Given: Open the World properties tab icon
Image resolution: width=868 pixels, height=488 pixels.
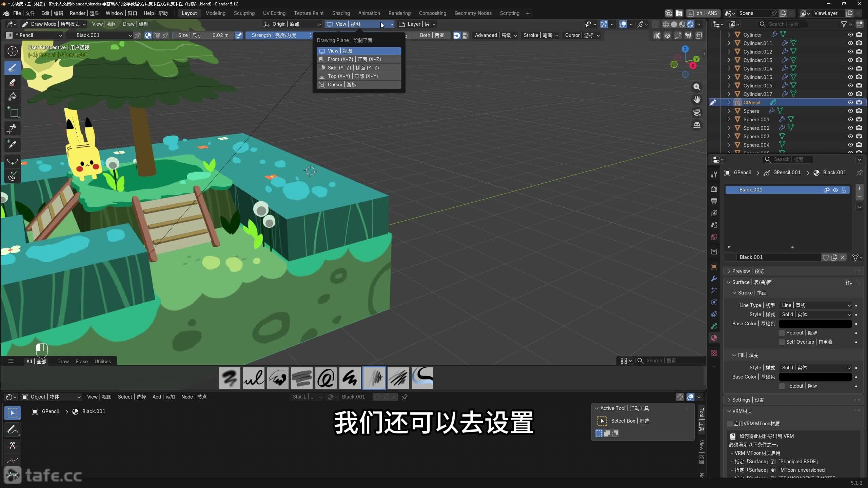Looking at the screenshot, I should coord(714,237).
